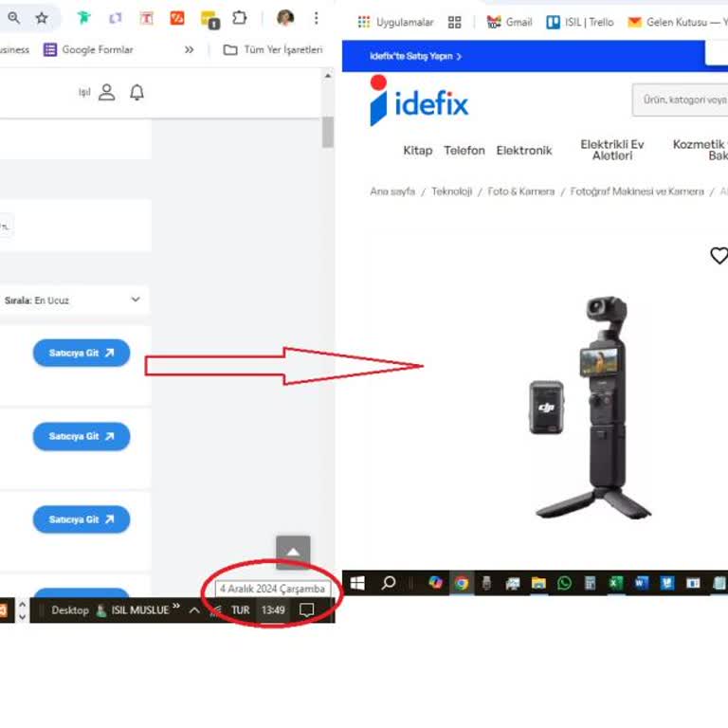Open notifications with the bell icon
Viewport: 728px width, 728px height.
click(x=136, y=92)
